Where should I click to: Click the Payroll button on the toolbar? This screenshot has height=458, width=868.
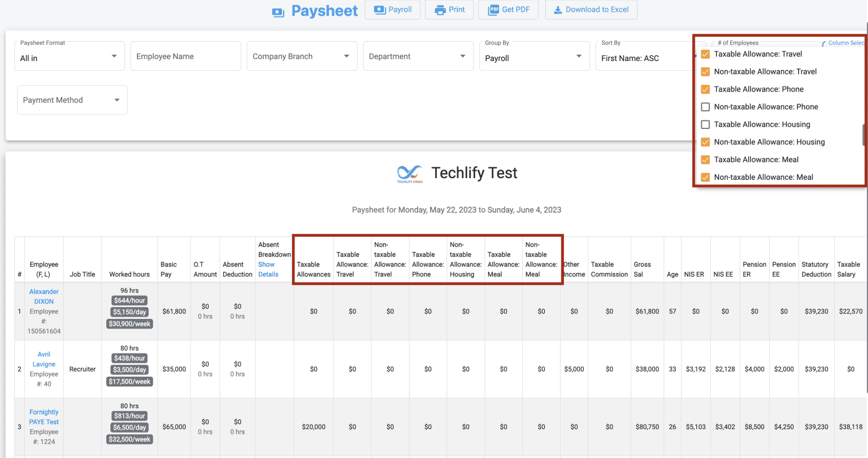(392, 10)
